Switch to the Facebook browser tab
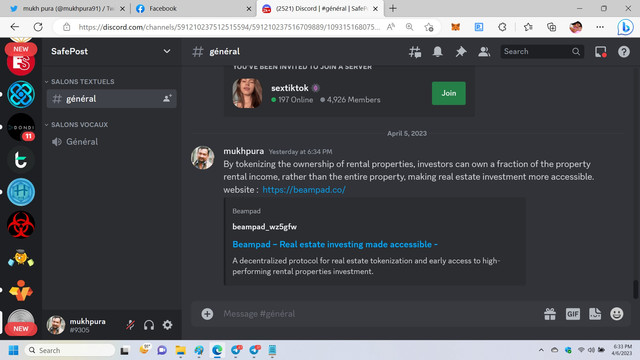 point(193,9)
